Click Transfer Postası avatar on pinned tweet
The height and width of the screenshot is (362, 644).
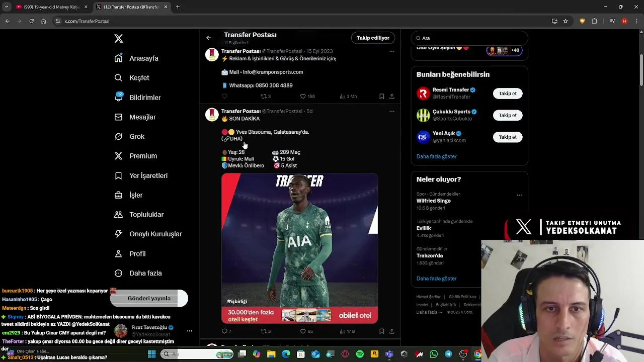(212, 54)
